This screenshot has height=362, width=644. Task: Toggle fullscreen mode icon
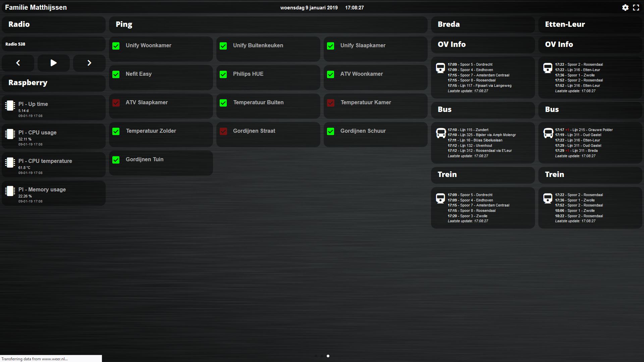(x=636, y=7)
